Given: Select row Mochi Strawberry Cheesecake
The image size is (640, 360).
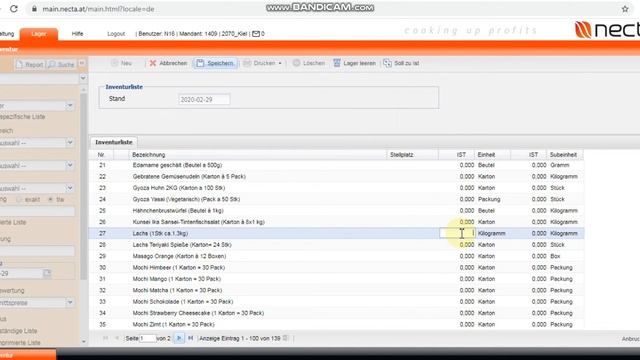Looking at the screenshot, I should pyautogui.click(x=336, y=313).
